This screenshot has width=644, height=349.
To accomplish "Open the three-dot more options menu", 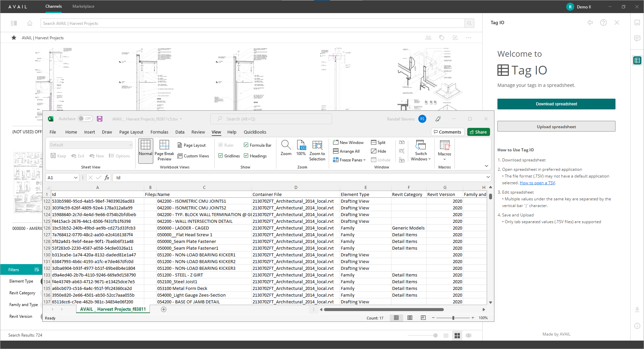I will point(469,38).
